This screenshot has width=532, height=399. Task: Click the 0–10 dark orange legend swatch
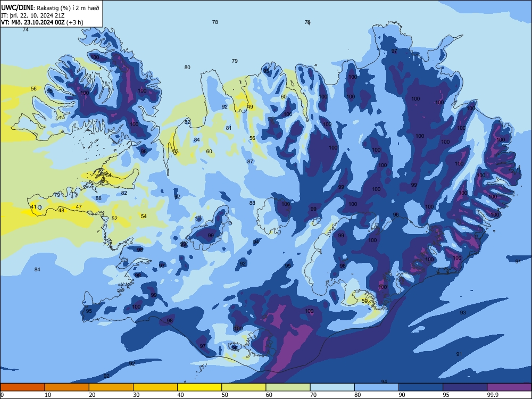click(22, 387)
